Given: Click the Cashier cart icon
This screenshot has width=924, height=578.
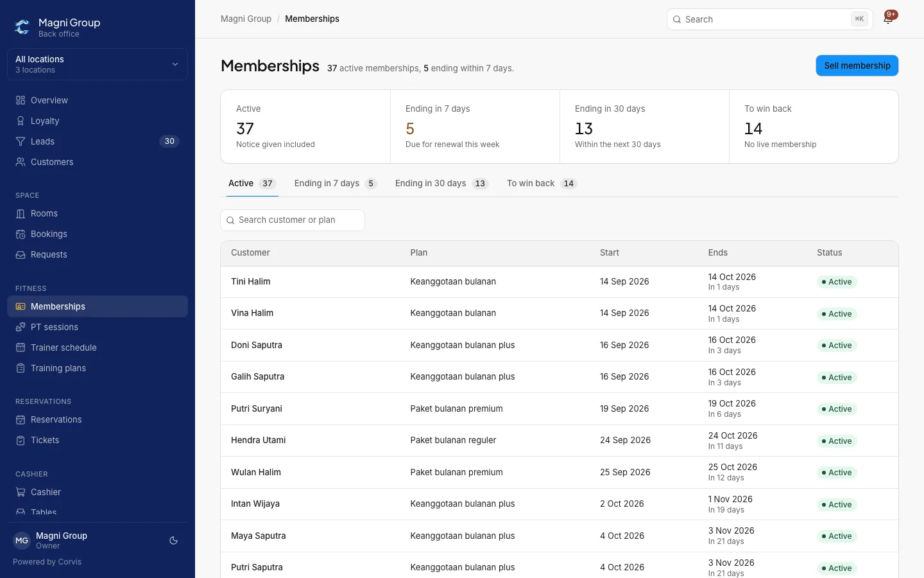Looking at the screenshot, I should coord(21,492).
